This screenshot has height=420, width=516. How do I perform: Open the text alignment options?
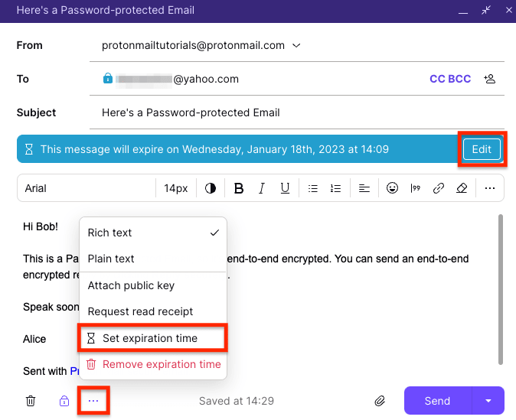click(364, 188)
